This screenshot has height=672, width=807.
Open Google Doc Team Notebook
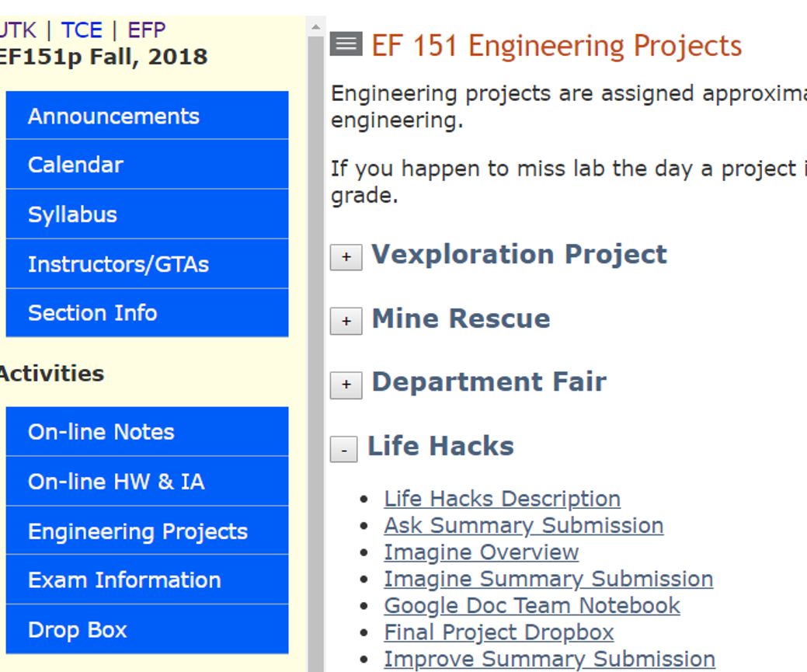click(532, 605)
